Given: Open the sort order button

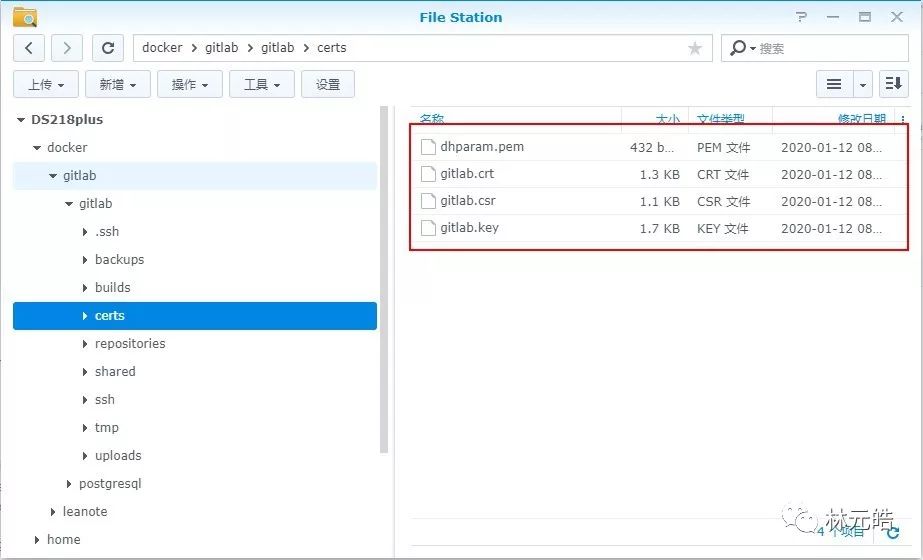Looking at the screenshot, I should [894, 84].
